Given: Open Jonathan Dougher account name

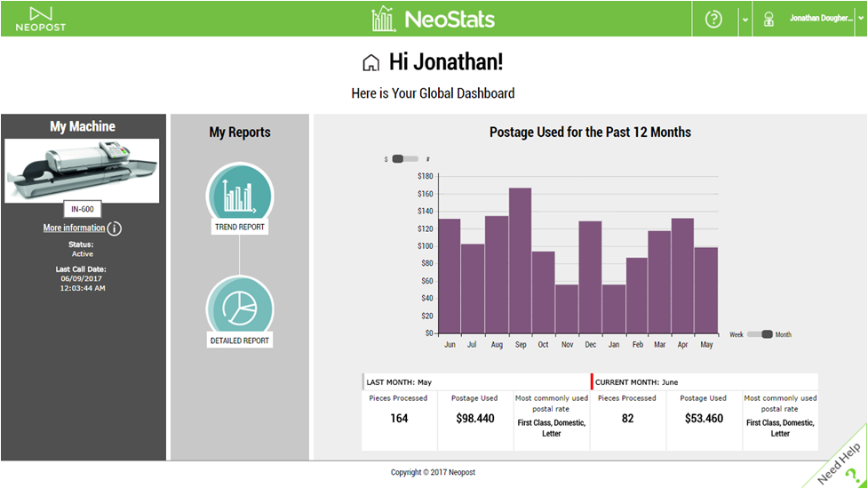Looking at the screenshot, I should click(x=821, y=19).
